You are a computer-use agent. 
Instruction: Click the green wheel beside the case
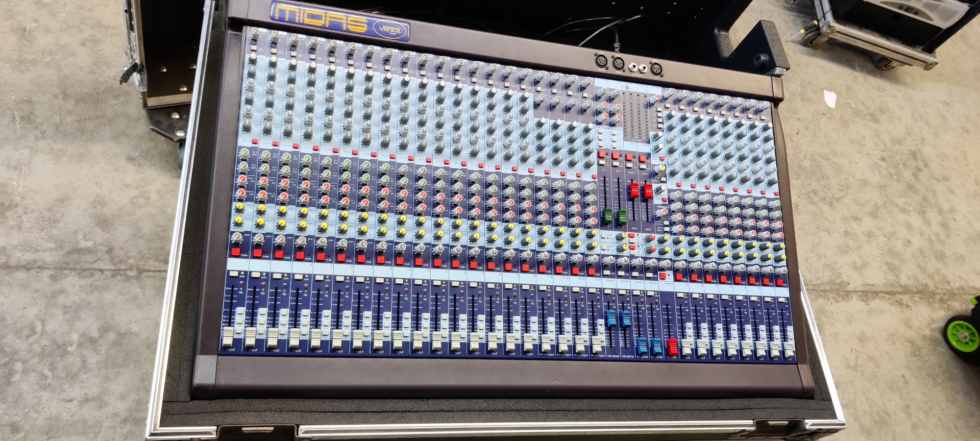click(963, 336)
